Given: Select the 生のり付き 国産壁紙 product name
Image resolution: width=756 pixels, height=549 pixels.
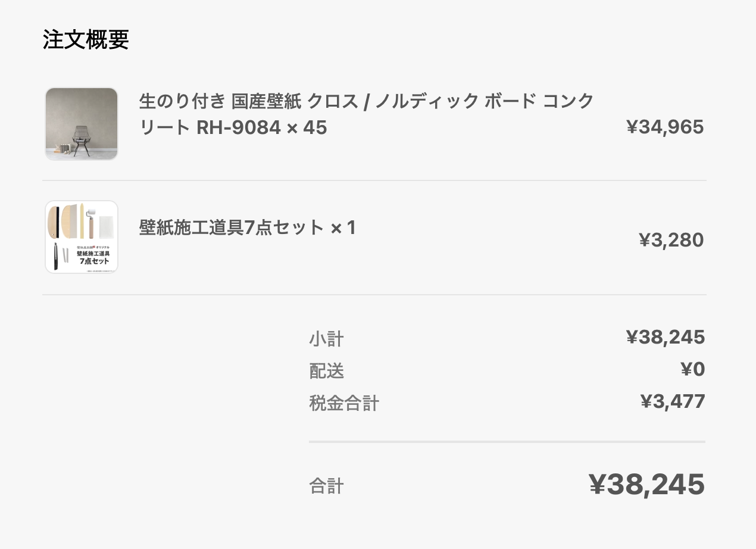Looking at the screenshot, I should [x=366, y=114].
